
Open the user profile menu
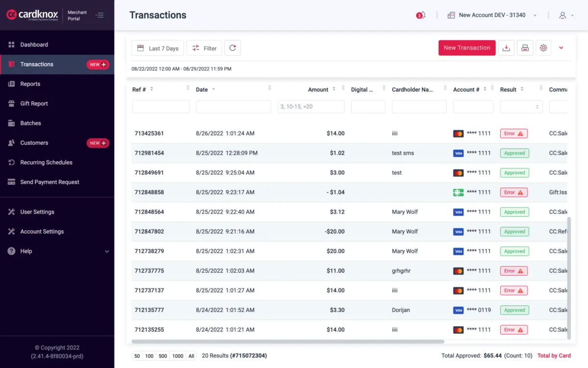[566, 15]
